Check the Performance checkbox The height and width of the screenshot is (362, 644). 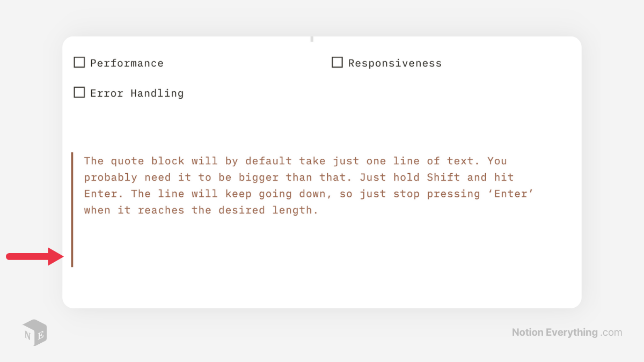79,63
